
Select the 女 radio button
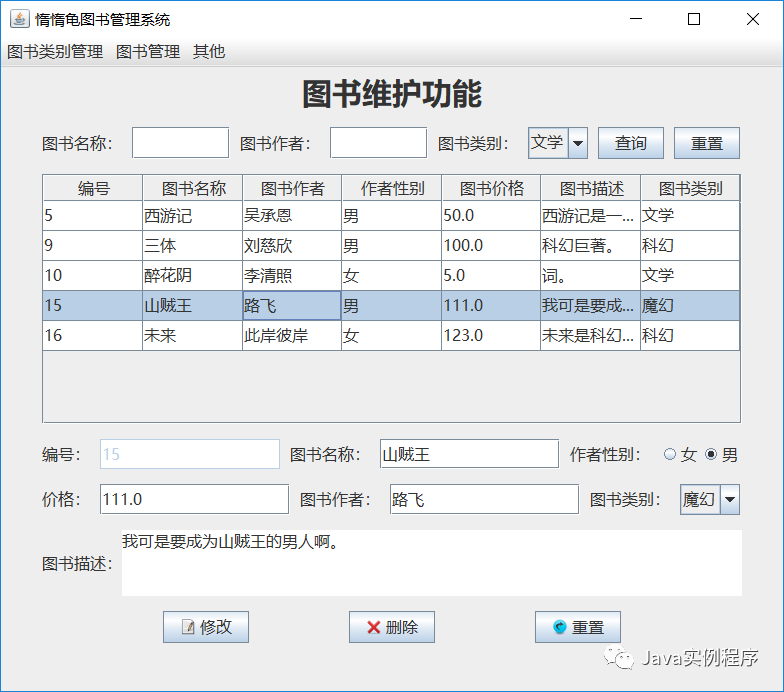(670, 454)
